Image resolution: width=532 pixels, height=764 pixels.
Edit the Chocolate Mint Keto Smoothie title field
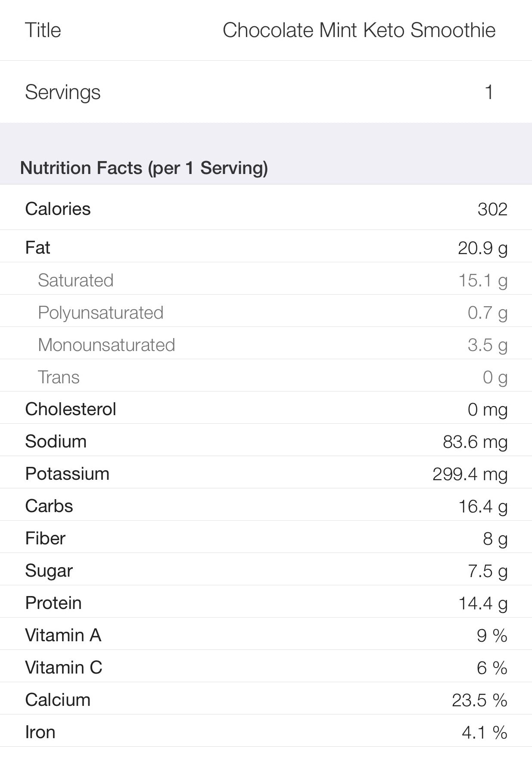pos(266,30)
